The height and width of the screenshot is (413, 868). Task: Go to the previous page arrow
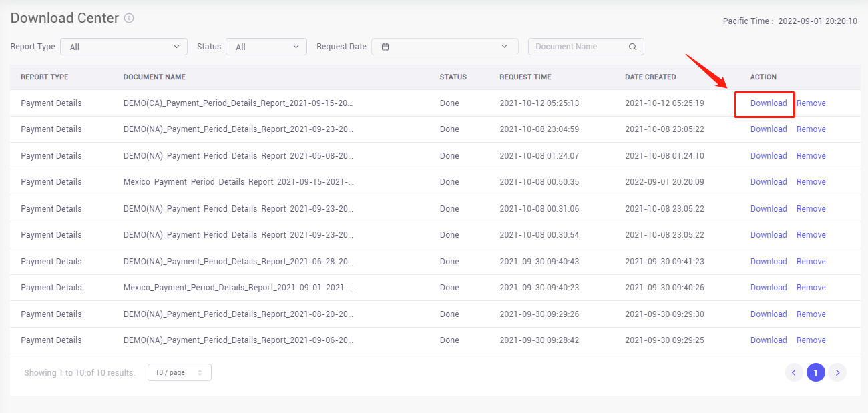794,372
